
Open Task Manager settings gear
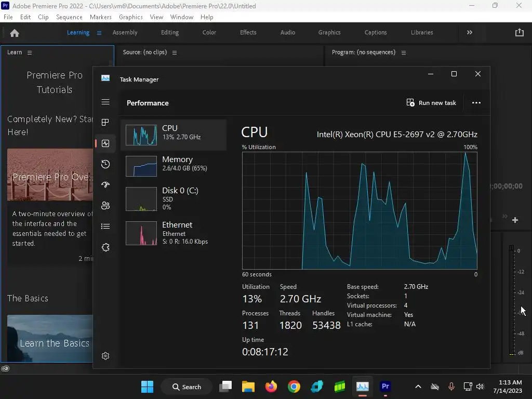pos(105,355)
